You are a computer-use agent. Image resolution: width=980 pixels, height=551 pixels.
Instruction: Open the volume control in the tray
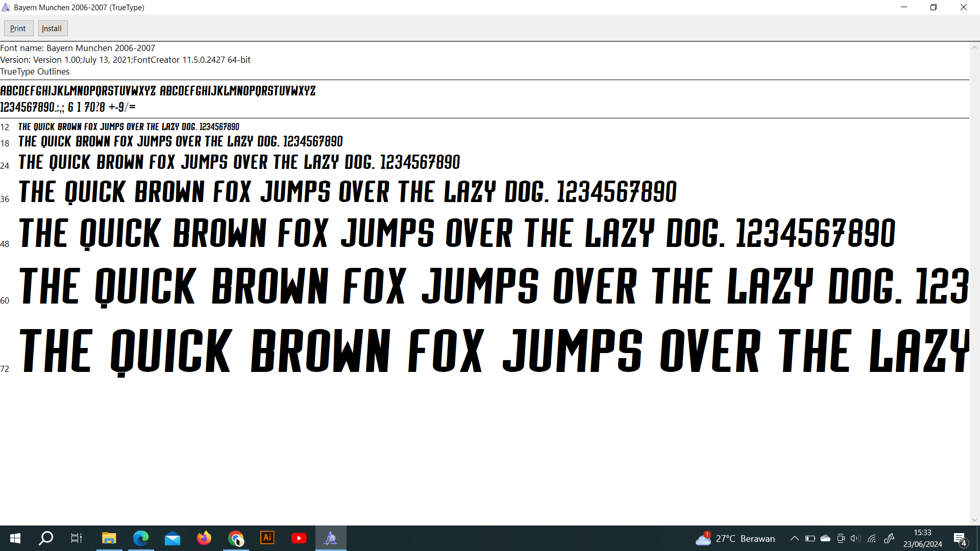tap(855, 538)
